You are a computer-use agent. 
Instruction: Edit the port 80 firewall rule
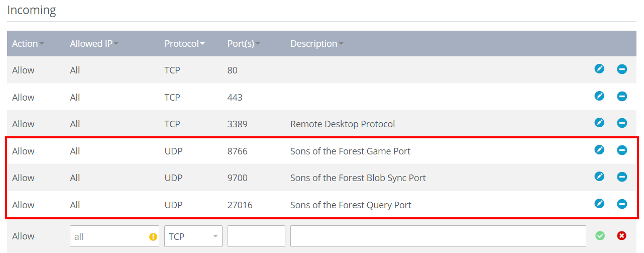[x=599, y=69]
